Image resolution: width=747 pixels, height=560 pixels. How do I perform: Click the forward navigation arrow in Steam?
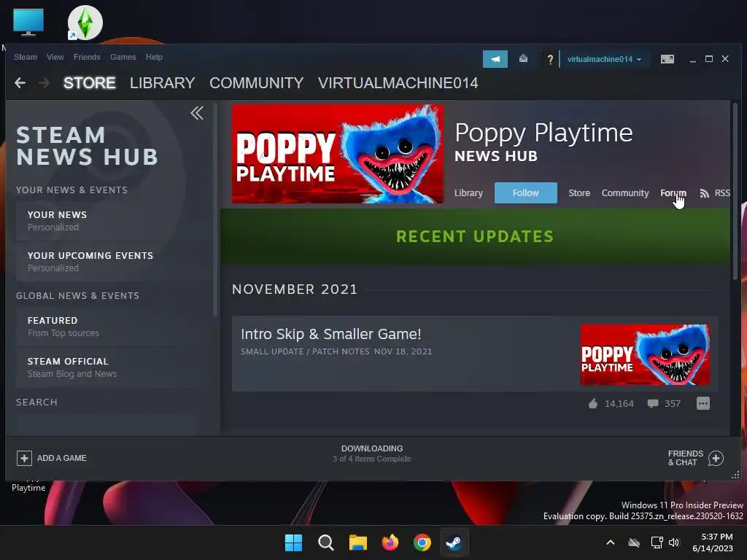point(44,83)
